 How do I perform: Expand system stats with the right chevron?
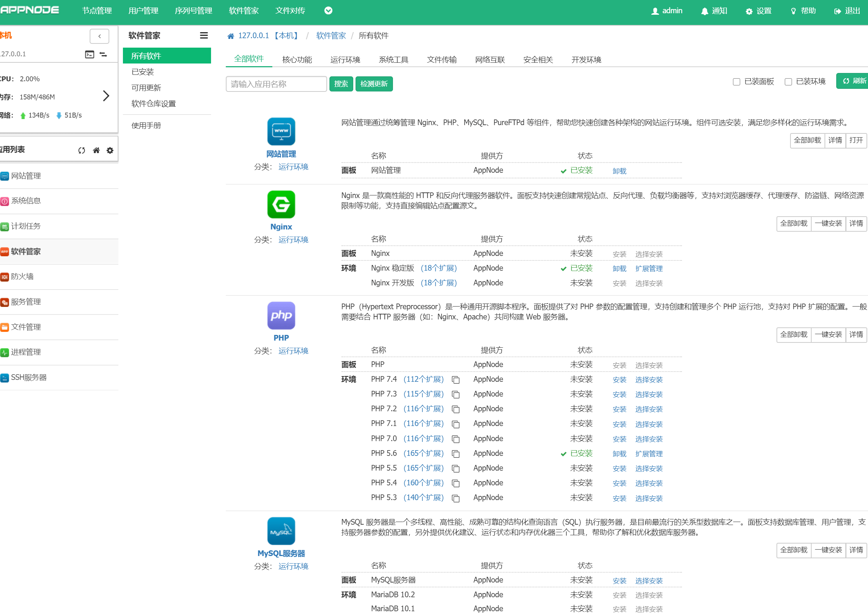(106, 96)
